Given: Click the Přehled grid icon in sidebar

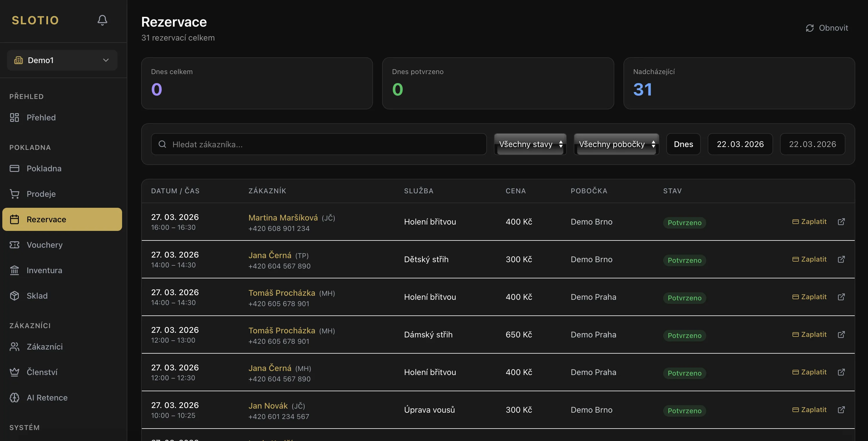Looking at the screenshot, I should pyautogui.click(x=14, y=117).
